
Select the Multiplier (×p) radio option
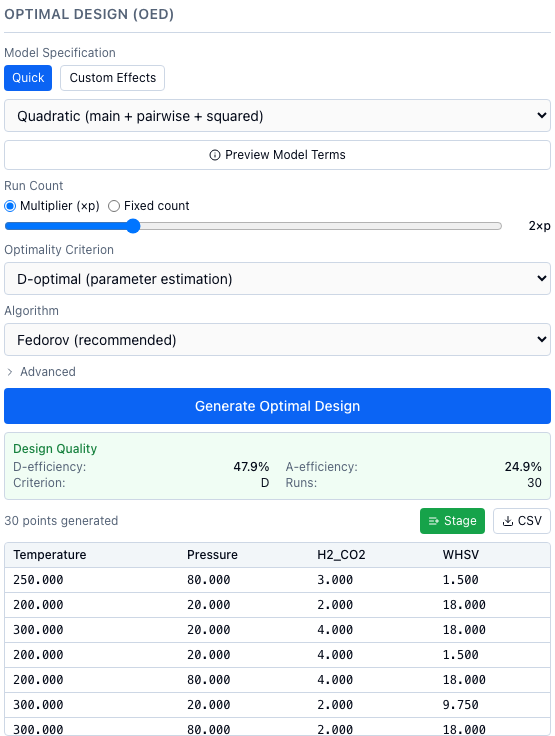pos(10,206)
